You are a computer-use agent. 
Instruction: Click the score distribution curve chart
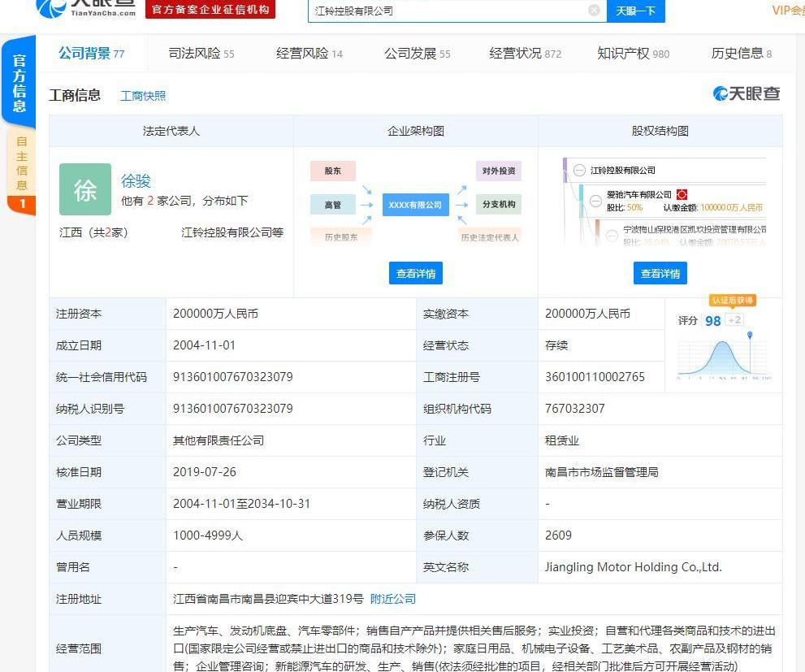point(724,356)
